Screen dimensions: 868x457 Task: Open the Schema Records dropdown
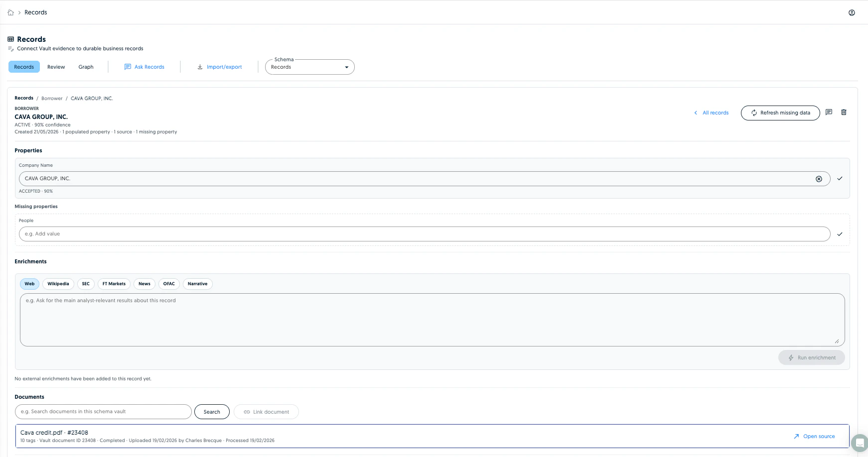point(309,67)
